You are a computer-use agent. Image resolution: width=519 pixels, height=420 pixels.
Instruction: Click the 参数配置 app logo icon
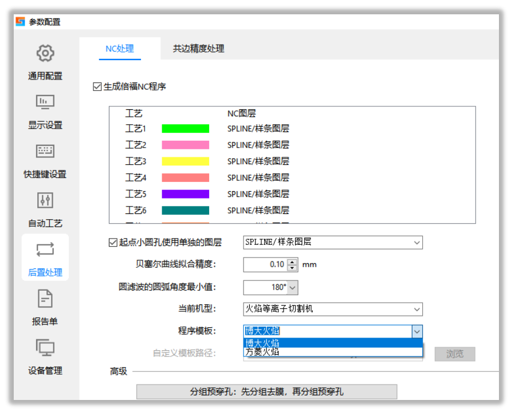(20, 22)
